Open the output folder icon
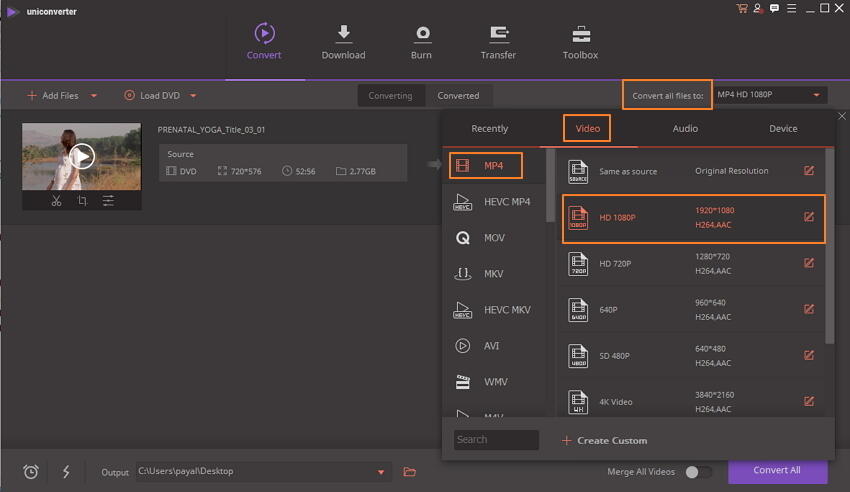The image size is (850, 492). pos(410,472)
